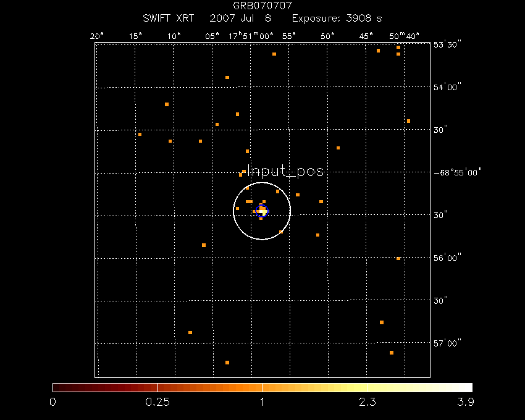Click the 45s right ascension tick label
525x420 pixels.
pos(366,36)
